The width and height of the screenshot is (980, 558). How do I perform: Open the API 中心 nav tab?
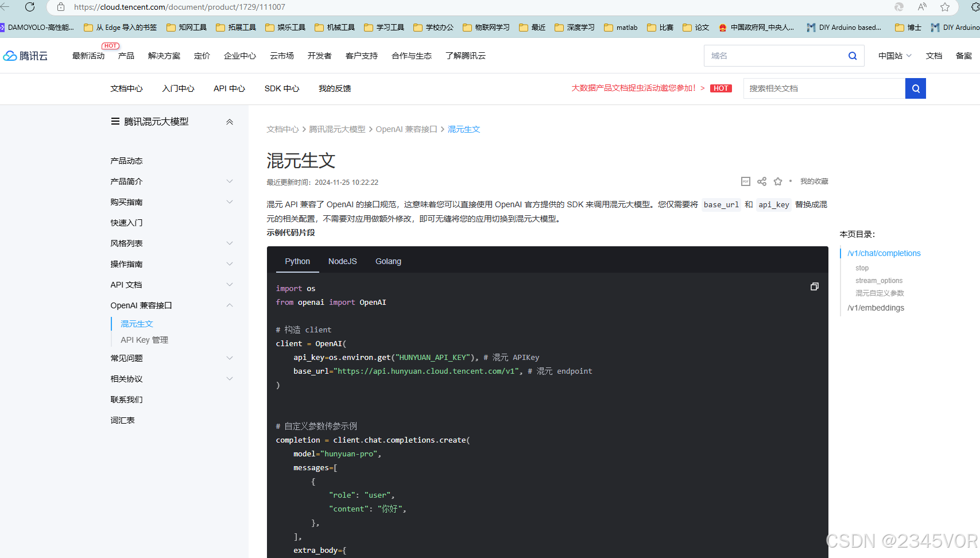(229, 88)
